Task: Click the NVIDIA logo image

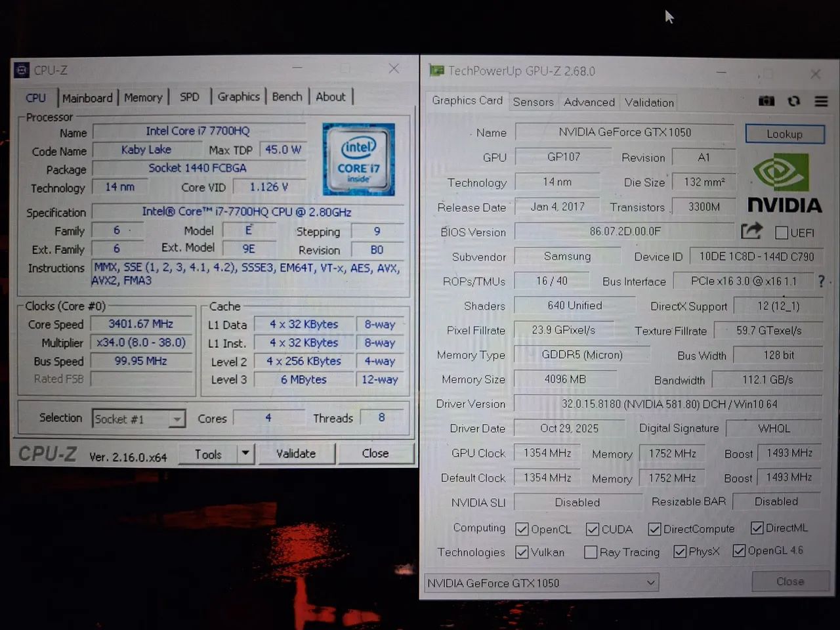Action: 784,184
